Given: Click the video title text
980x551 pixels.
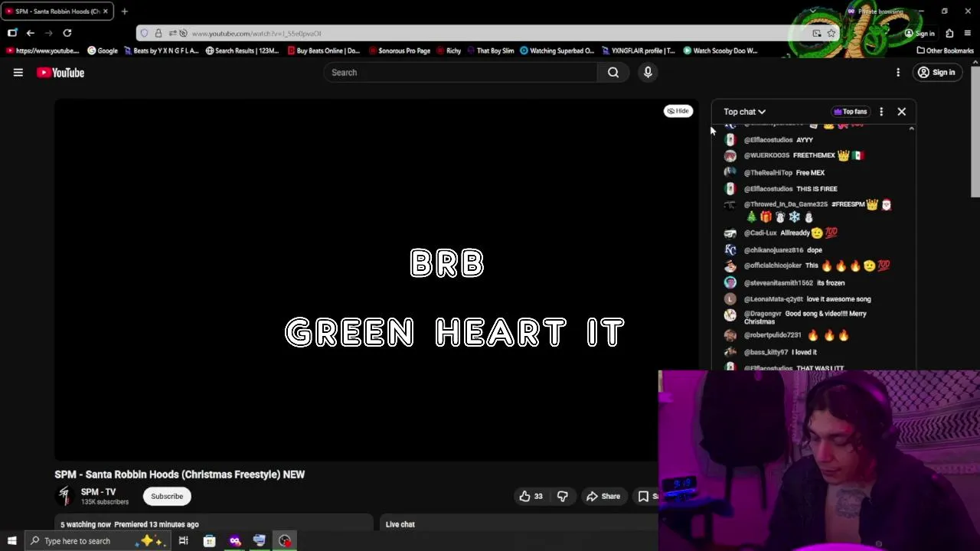Looking at the screenshot, I should point(180,474).
